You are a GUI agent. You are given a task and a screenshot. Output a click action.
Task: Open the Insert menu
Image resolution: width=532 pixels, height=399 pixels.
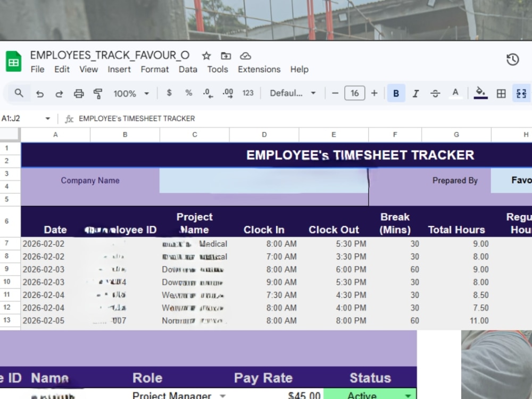(x=119, y=69)
